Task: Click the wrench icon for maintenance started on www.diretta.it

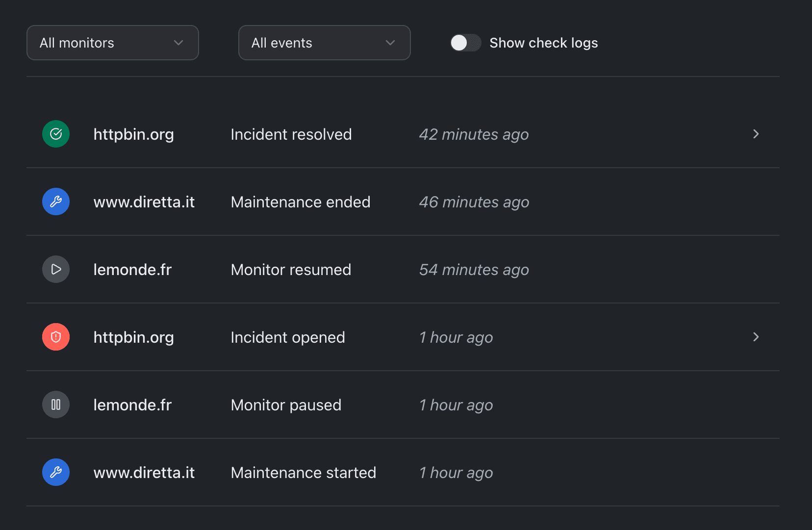Action: [56, 472]
